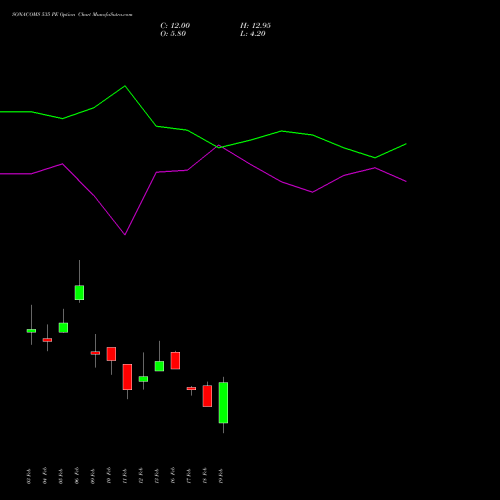This screenshot has width=500, height=500.
Task: Select the 16 Feb date label
Action: click(x=173, y=476)
